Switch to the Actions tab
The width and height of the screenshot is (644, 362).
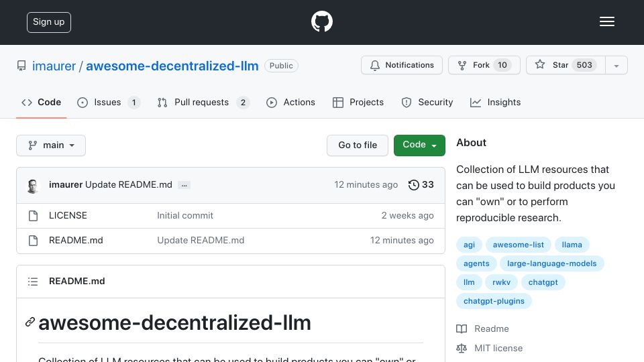(290, 102)
